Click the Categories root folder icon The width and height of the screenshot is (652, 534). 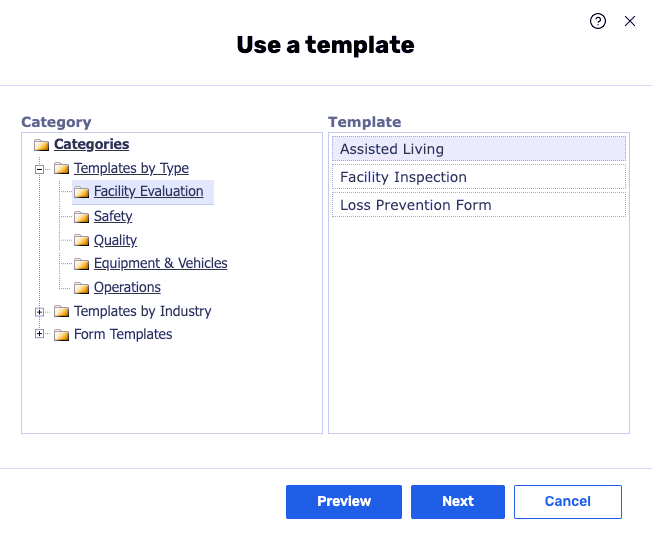[x=41, y=145]
